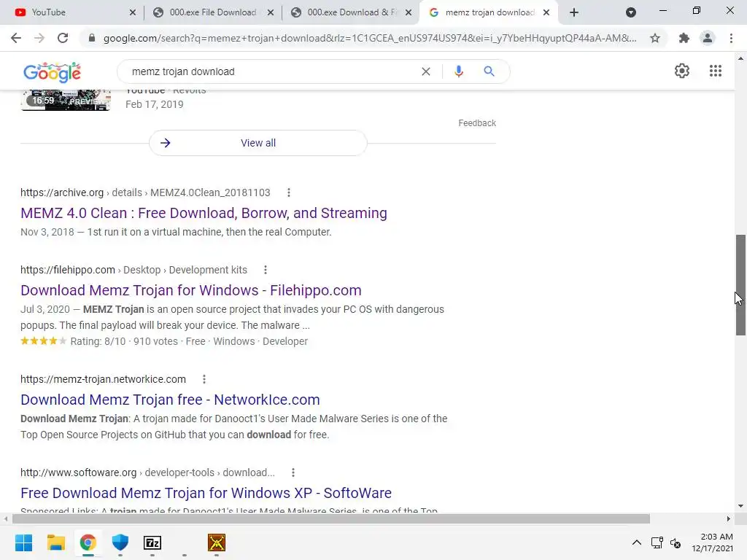Open File Explorer from taskbar

55,542
